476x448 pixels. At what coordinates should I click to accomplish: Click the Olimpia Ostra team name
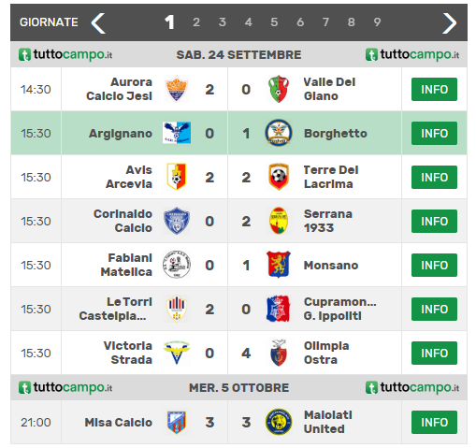pyautogui.click(x=326, y=353)
